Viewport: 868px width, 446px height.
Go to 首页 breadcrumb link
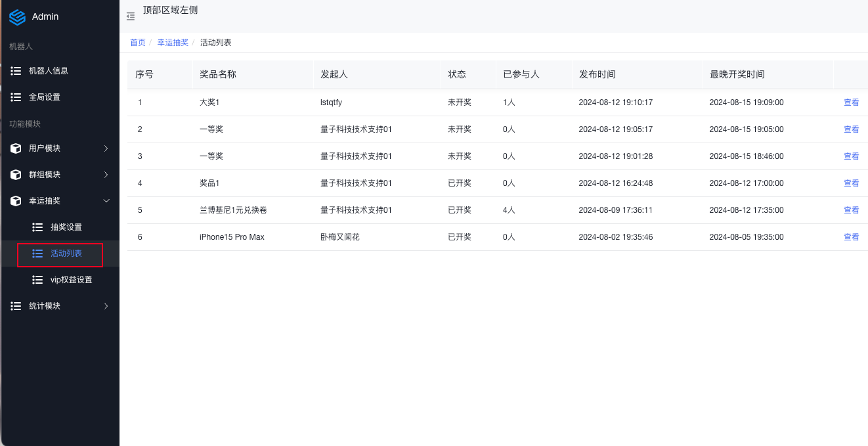(137, 43)
